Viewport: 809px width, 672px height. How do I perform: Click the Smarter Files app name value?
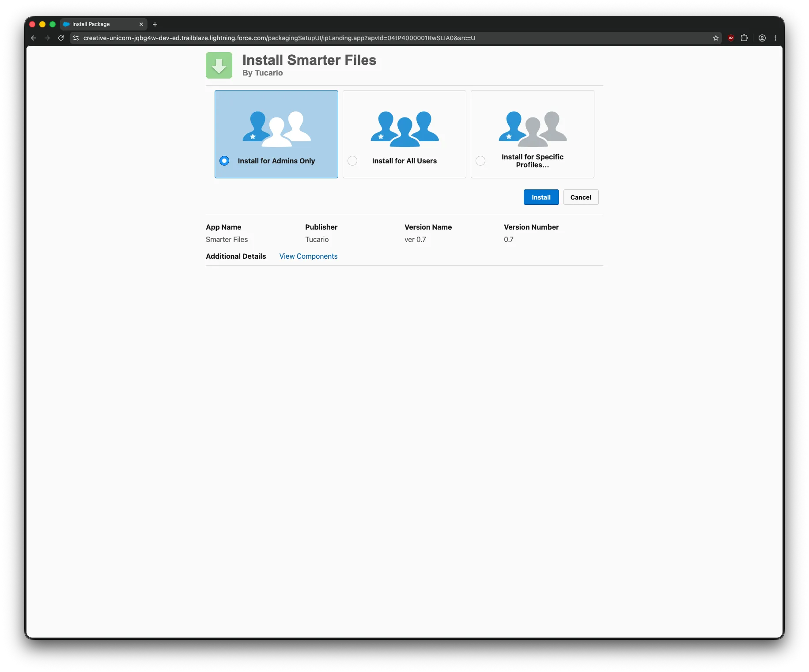(x=227, y=239)
